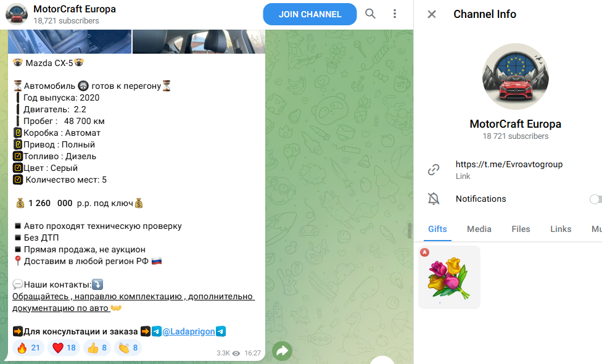Click the 'Прямая продажа, не аукцион' line

click(x=85, y=250)
